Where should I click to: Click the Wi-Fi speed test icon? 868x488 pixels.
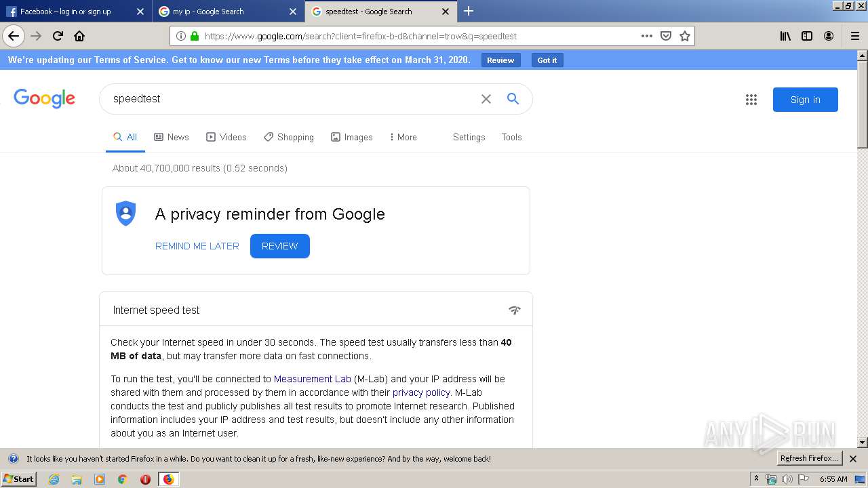coord(515,310)
